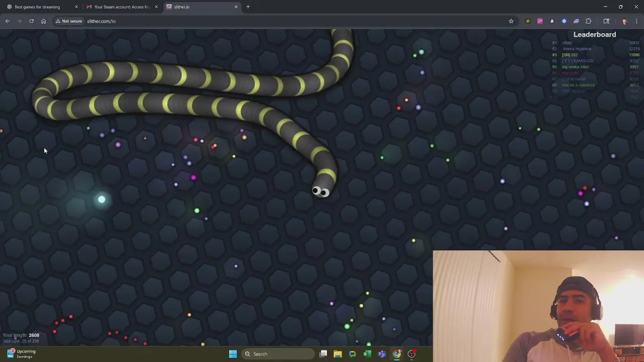This screenshot has width=644, height=362.
Task: Open the browser home page icon
Action: [x=43, y=21]
